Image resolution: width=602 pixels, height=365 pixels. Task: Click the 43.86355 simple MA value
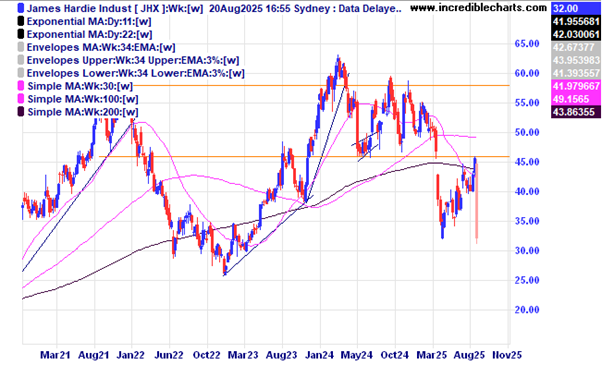576,112
